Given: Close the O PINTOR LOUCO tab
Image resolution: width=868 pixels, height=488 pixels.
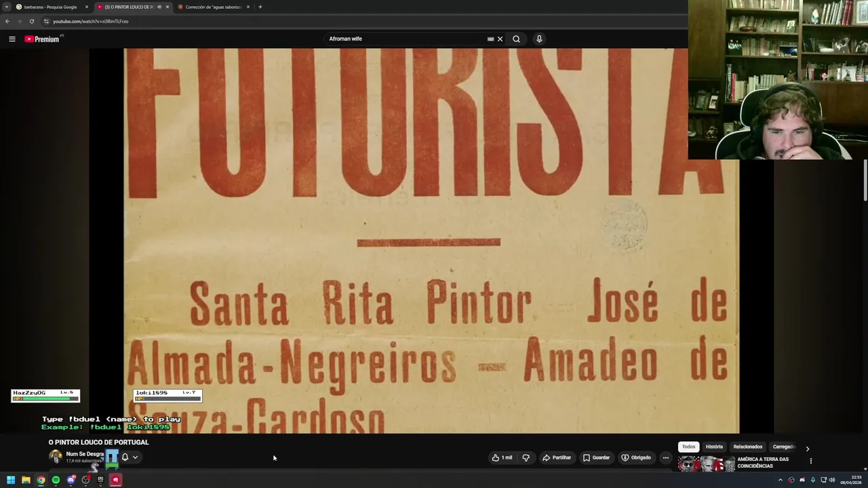Looking at the screenshot, I should pos(167,7).
